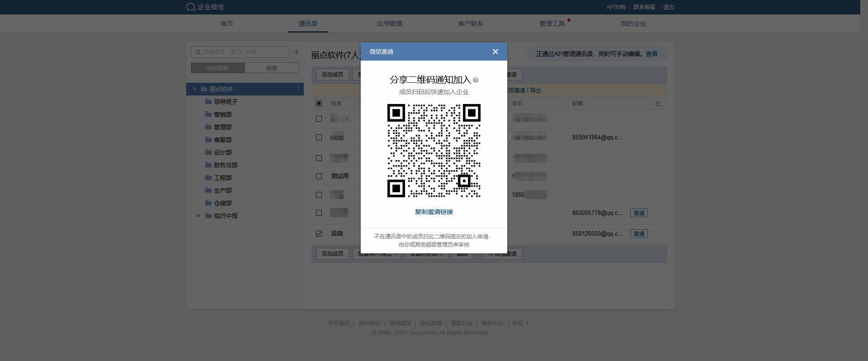Screen dimensions: 868x361
Task: Open the 用户协议 footer link
Action: pyautogui.click(x=369, y=323)
